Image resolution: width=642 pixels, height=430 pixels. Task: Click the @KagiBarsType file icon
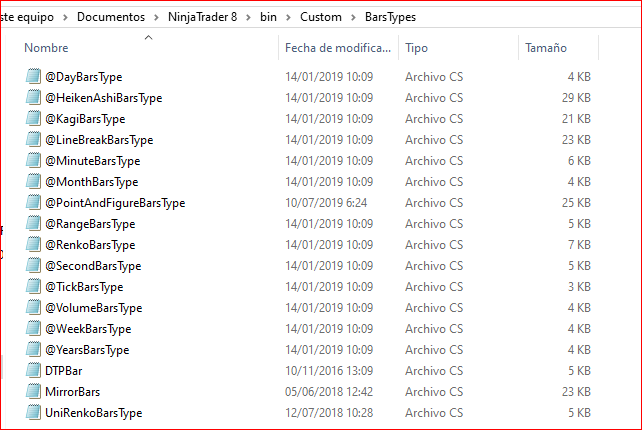pos(33,118)
